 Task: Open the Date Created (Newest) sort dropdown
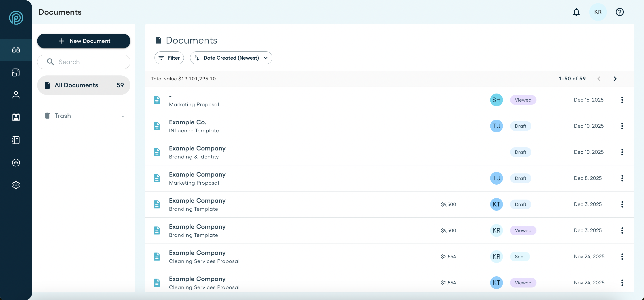(231, 58)
